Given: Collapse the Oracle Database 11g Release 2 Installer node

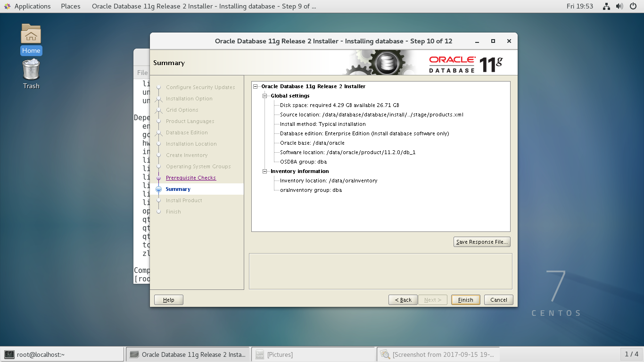Looking at the screenshot, I should pyautogui.click(x=256, y=86).
